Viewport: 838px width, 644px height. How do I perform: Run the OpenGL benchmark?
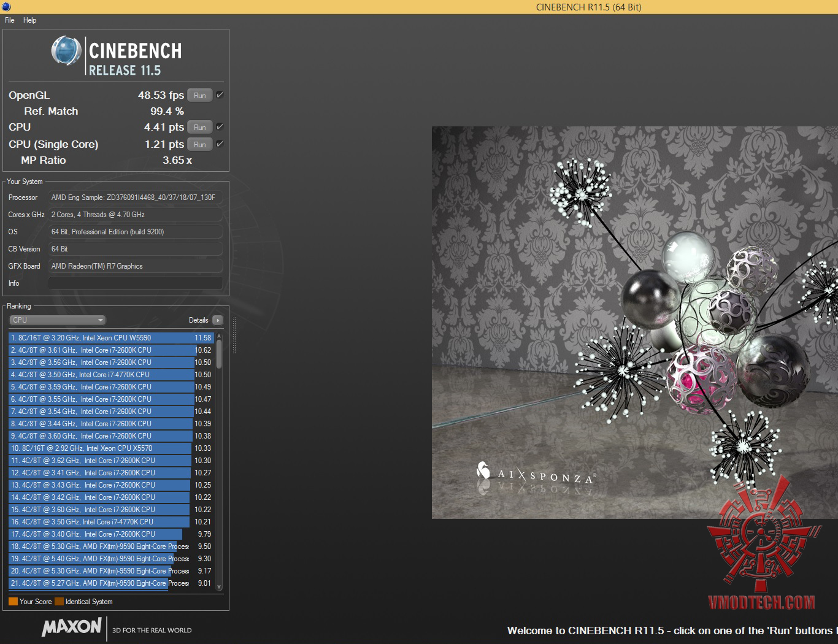(200, 95)
